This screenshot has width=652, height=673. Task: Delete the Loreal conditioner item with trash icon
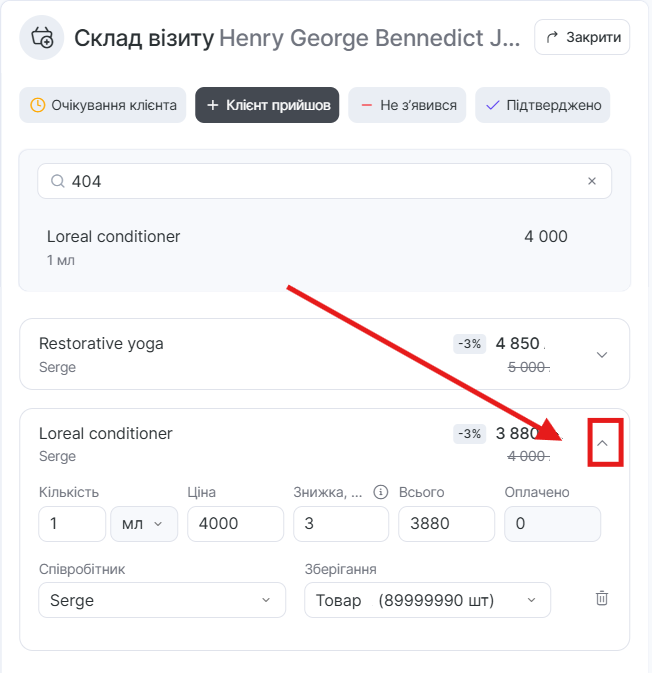tap(601, 598)
